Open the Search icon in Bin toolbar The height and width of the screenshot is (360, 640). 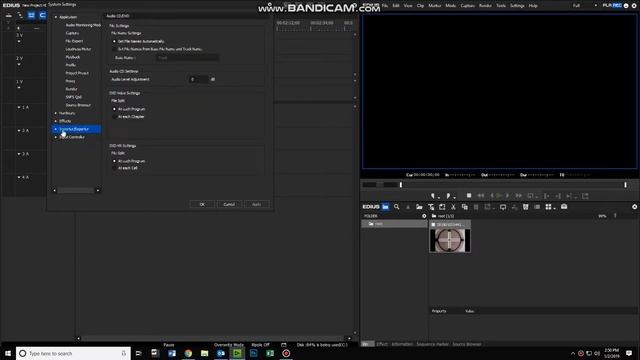(396, 207)
